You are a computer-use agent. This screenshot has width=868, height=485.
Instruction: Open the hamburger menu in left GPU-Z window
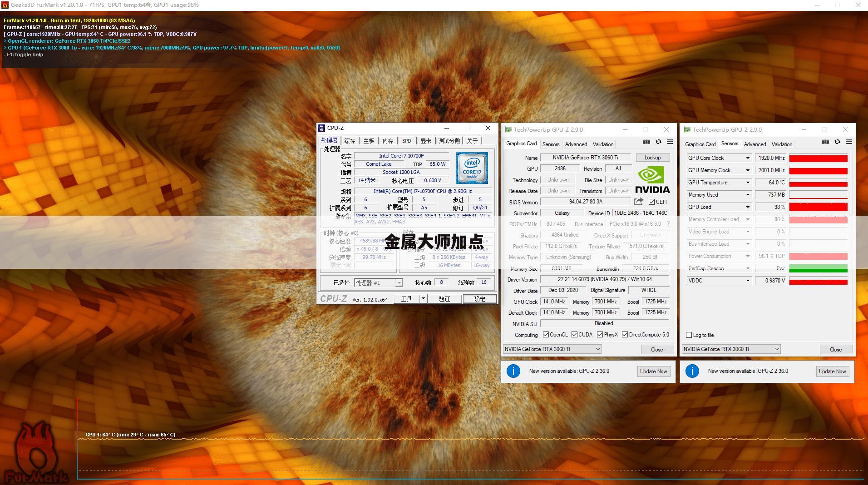pyautogui.click(x=670, y=142)
